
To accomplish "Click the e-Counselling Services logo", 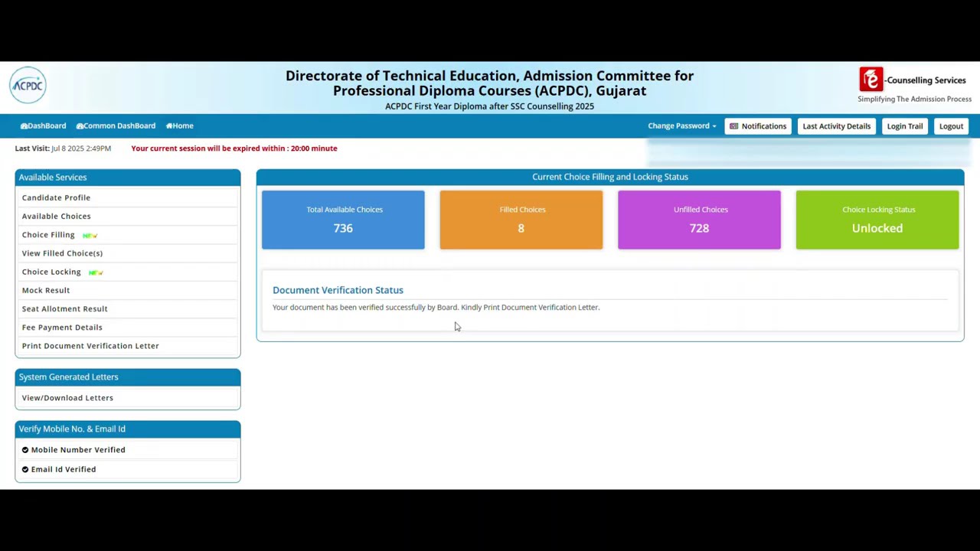I will (914, 85).
